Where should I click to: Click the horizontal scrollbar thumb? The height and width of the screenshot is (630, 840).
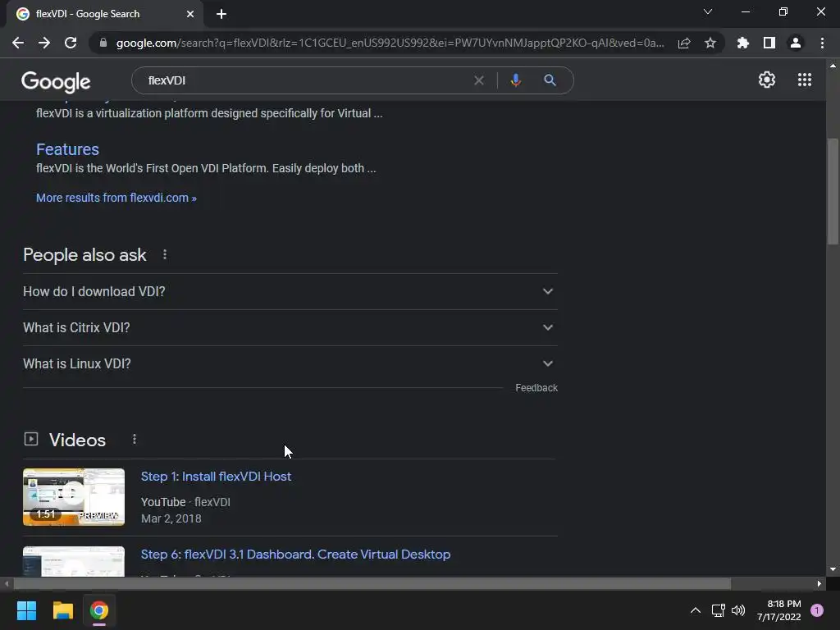(x=372, y=583)
